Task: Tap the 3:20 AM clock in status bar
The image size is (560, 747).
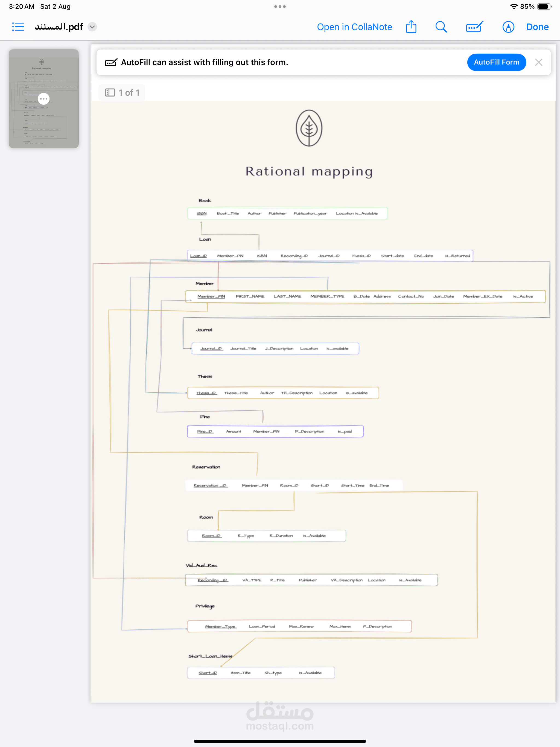Action: click(x=22, y=6)
